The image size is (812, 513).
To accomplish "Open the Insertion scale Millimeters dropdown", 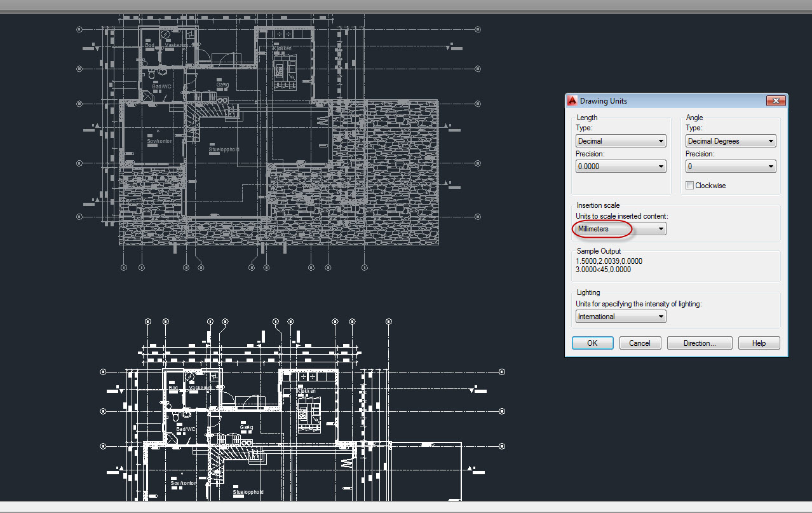I will pos(621,229).
